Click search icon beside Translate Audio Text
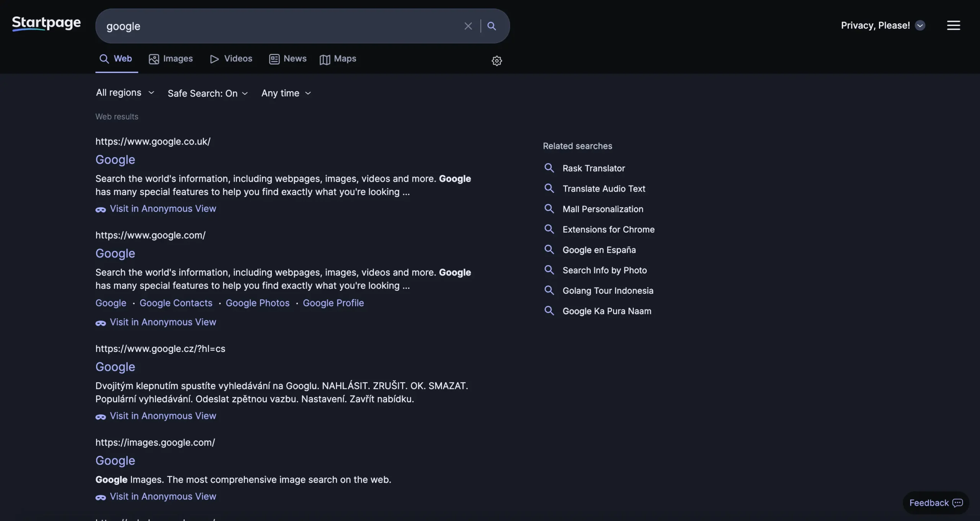The image size is (980, 521). [549, 188]
